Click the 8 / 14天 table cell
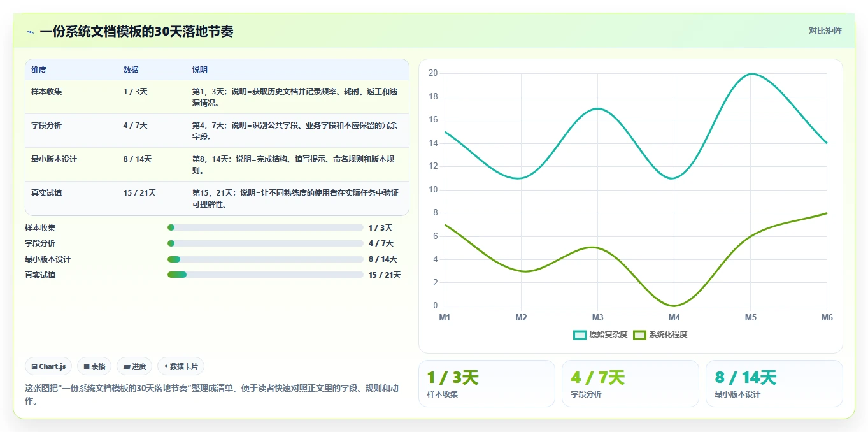 (138, 159)
